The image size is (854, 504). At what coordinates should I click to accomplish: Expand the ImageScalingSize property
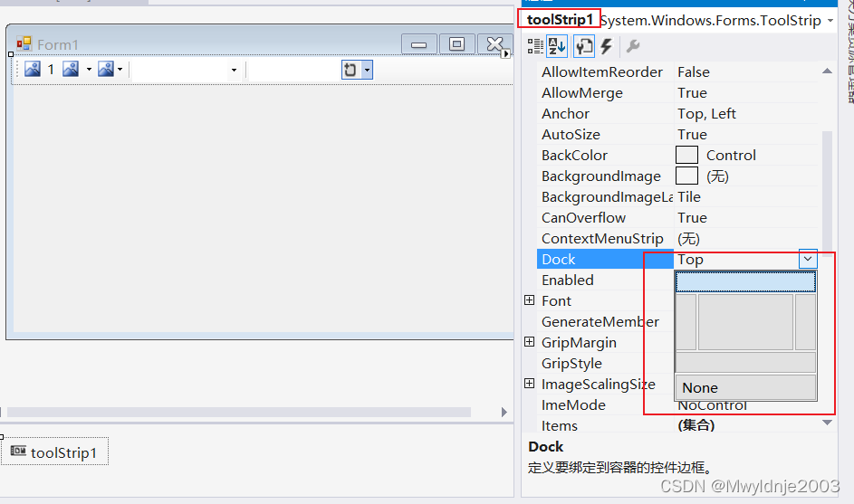point(530,383)
